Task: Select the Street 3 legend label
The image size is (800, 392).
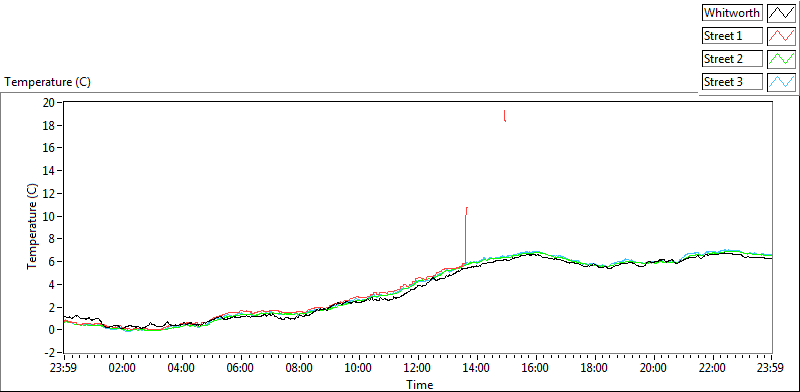Action: (x=732, y=82)
